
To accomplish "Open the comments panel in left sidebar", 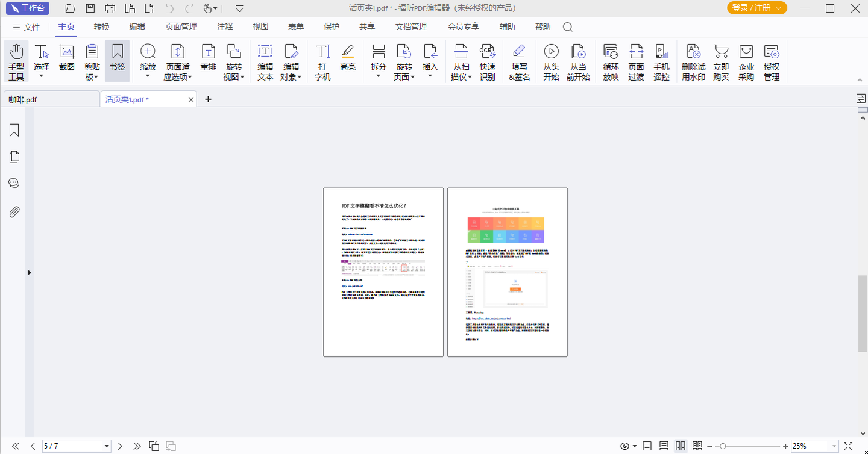I will point(14,184).
